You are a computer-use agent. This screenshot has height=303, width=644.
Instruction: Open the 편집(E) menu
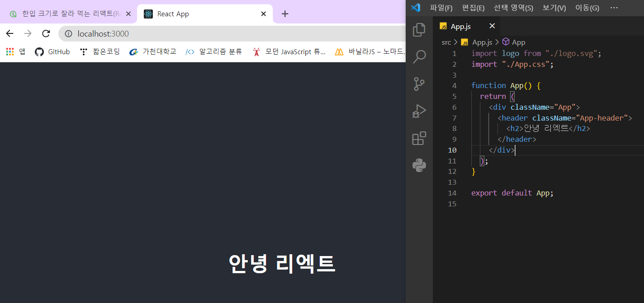473,8
